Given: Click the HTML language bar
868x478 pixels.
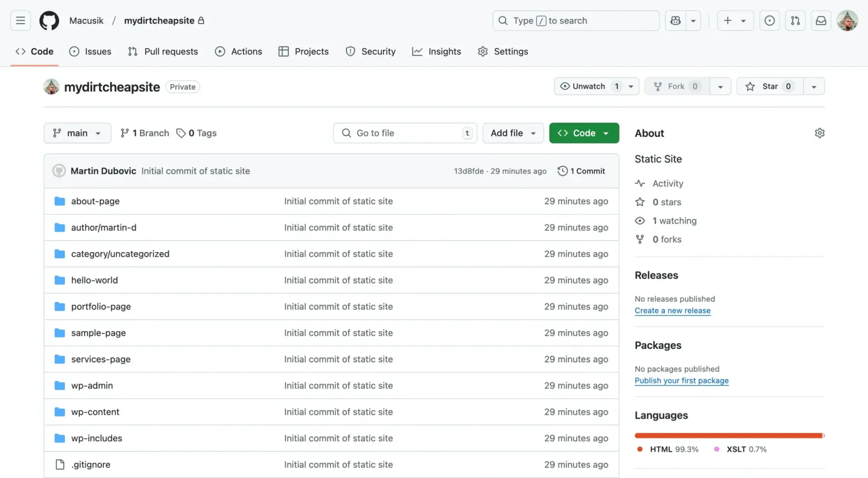Looking at the screenshot, I should [x=728, y=436].
